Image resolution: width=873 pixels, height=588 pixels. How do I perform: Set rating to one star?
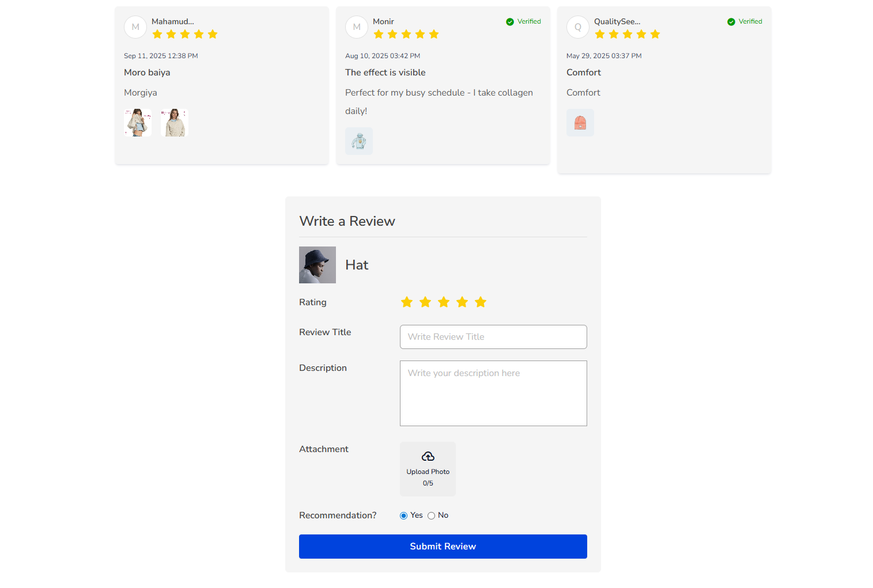tap(407, 302)
